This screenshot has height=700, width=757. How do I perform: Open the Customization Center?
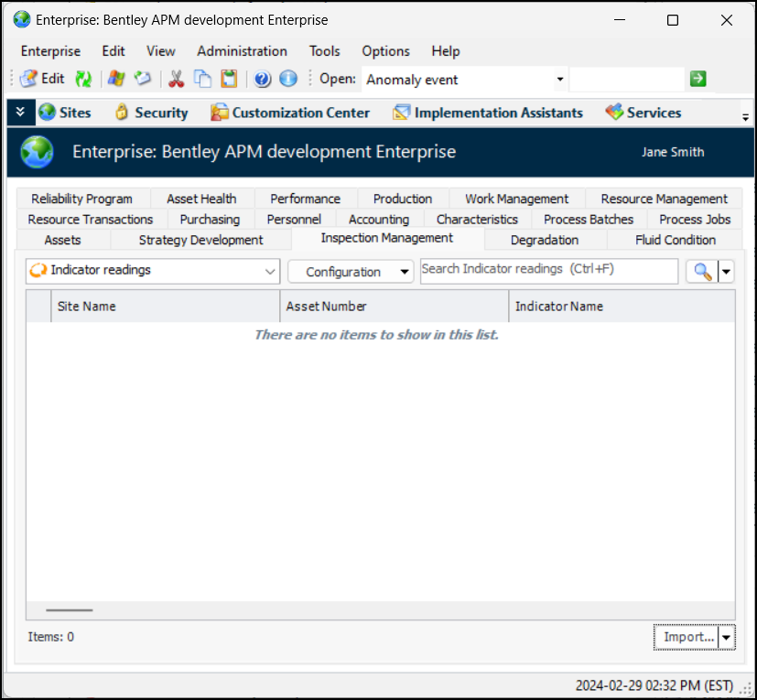[x=290, y=113]
